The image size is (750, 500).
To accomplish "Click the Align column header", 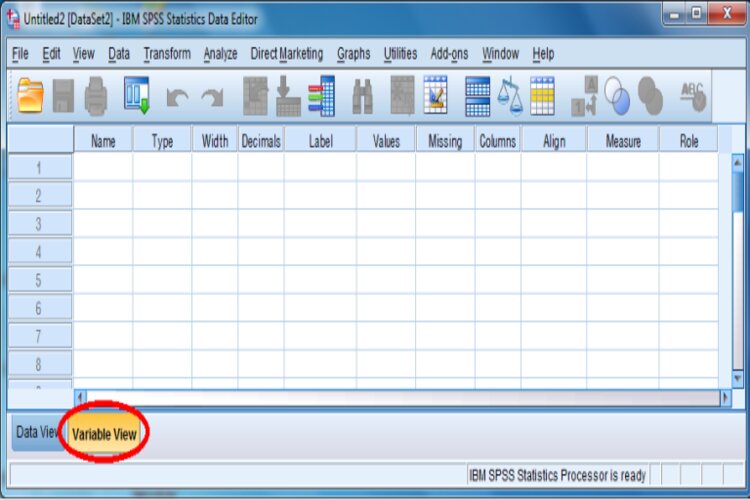I will [554, 141].
